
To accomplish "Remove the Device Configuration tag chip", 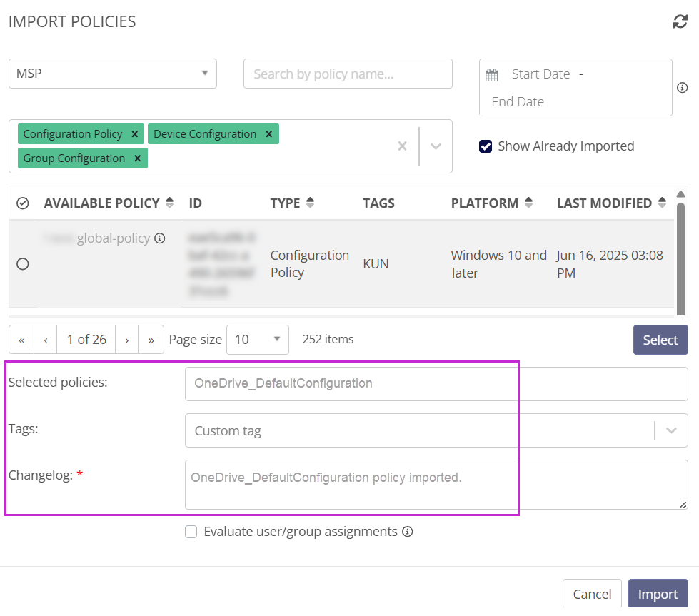I will coord(268,133).
